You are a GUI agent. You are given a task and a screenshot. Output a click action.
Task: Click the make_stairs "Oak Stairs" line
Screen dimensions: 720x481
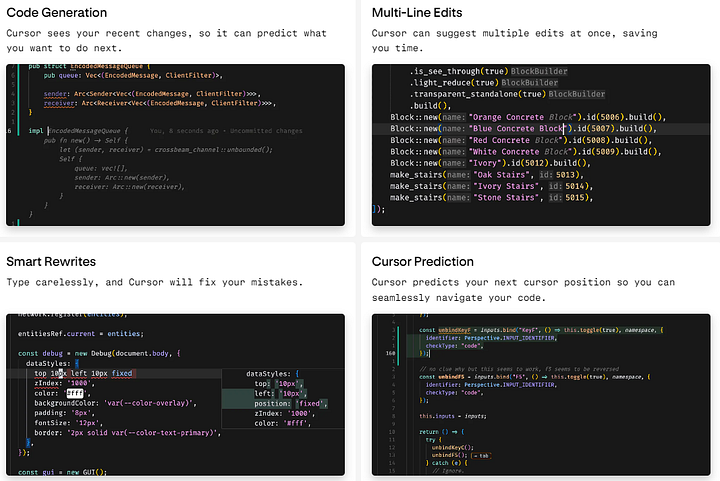click(x=487, y=174)
